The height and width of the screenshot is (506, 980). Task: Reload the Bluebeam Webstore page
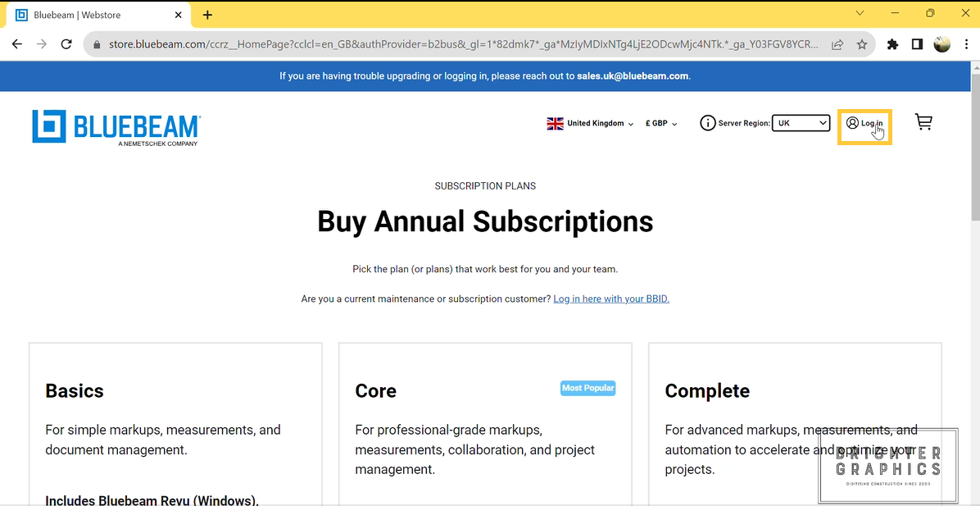click(66, 44)
